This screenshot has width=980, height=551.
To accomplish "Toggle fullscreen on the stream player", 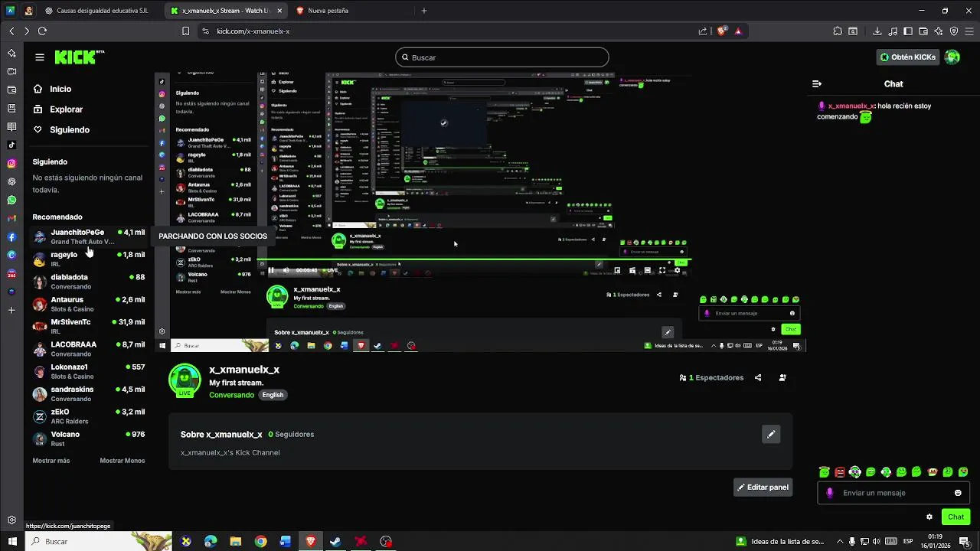I will (x=663, y=270).
